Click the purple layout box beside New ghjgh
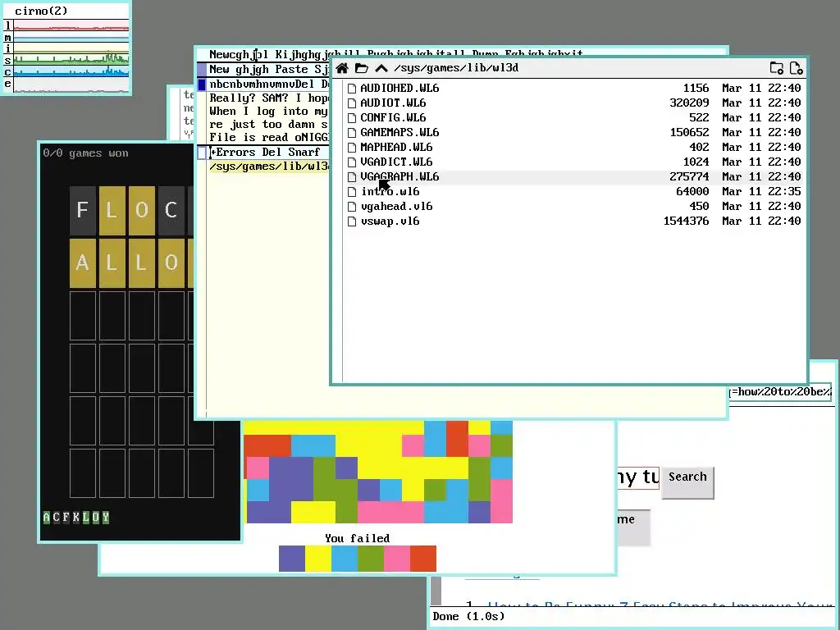 tap(202, 69)
